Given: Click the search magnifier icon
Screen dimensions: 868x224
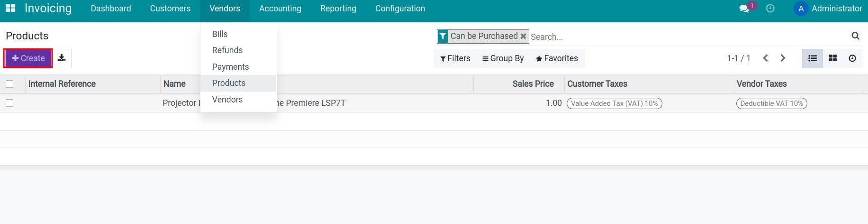Looking at the screenshot, I should click(855, 36).
